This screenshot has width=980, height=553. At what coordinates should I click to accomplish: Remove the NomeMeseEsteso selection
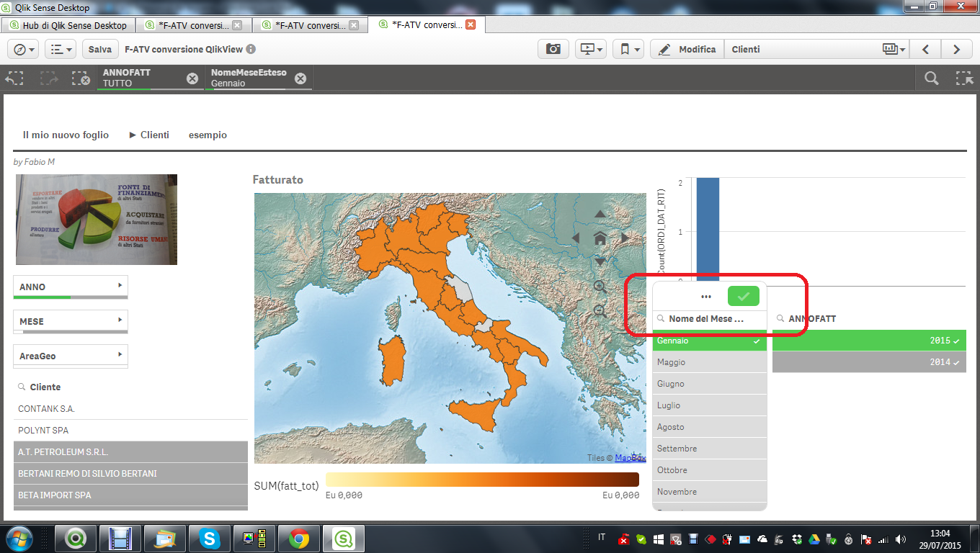pos(300,78)
